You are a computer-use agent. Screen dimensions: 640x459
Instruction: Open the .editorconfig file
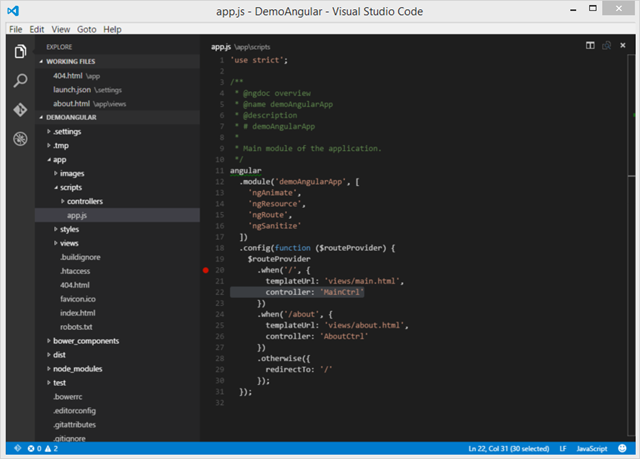tap(117, 410)
